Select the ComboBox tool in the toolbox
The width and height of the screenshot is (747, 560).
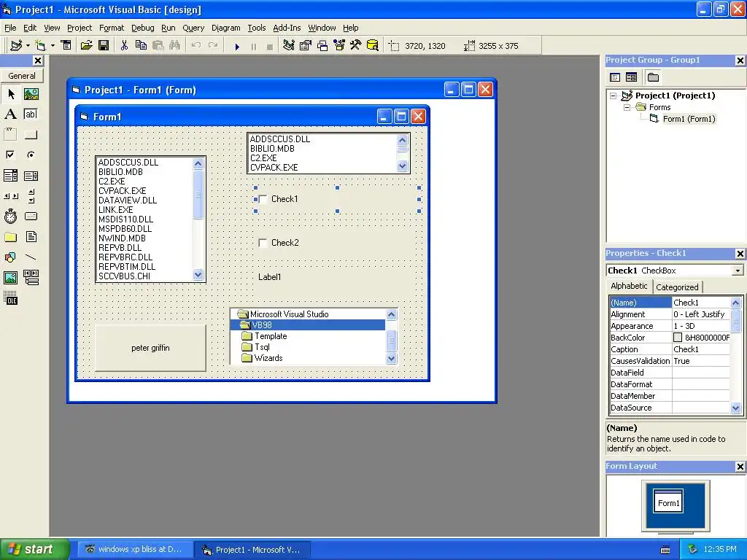pos(10,176)
